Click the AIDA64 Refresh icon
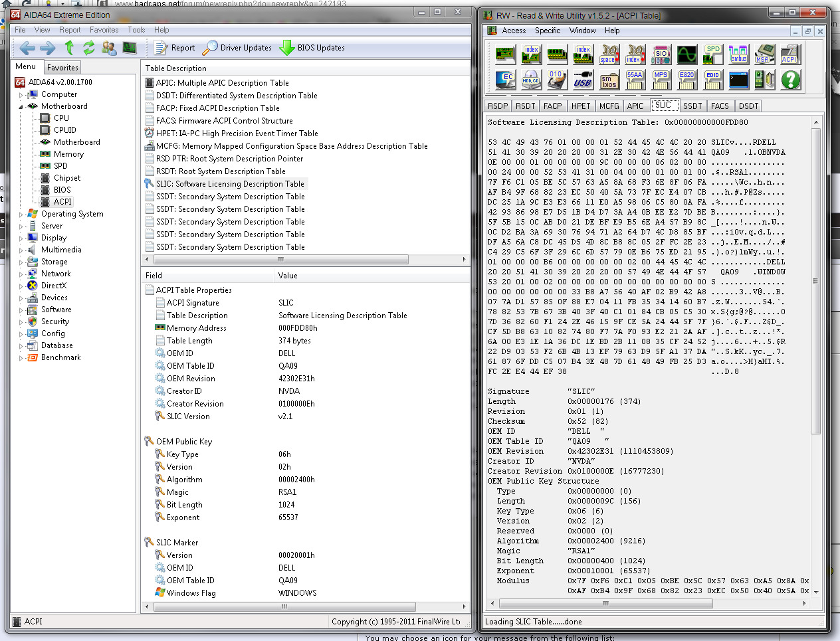840x641 pixels. point(88,48)
